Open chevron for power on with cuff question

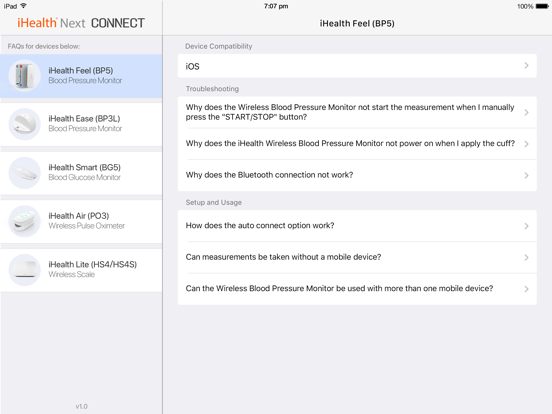coord(526,144)
